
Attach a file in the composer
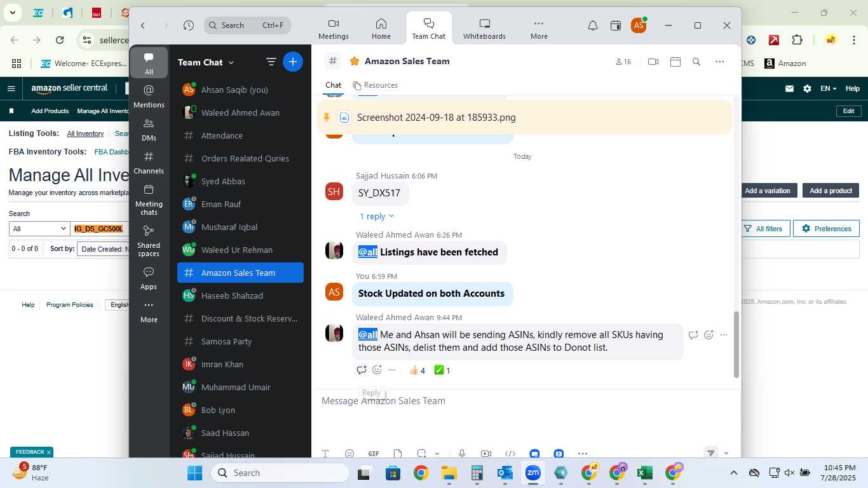tap(398, 454)
